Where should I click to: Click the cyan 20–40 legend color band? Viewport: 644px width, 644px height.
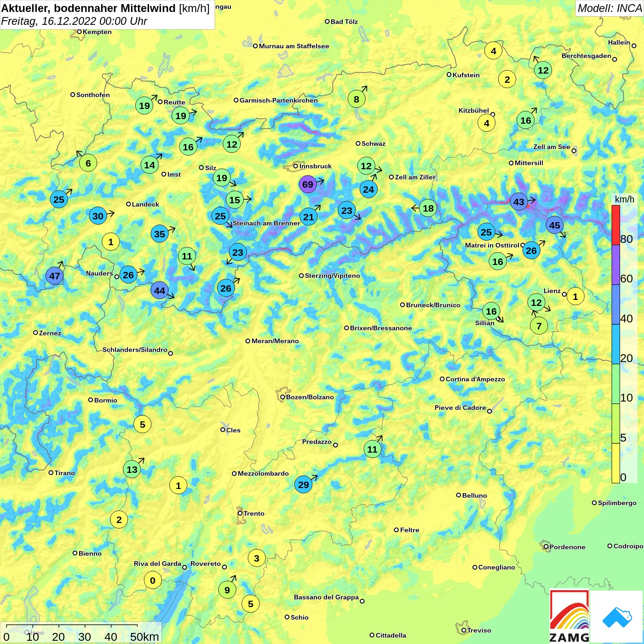point(615,344)
